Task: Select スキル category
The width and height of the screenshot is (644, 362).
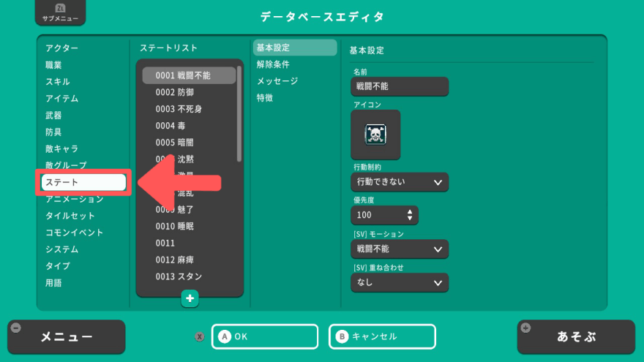Action: coord(58,82)
